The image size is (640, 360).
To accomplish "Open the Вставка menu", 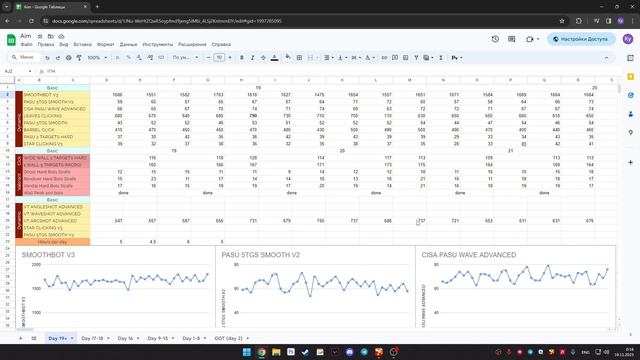I will pyautogui.click(x=82, y=44).
